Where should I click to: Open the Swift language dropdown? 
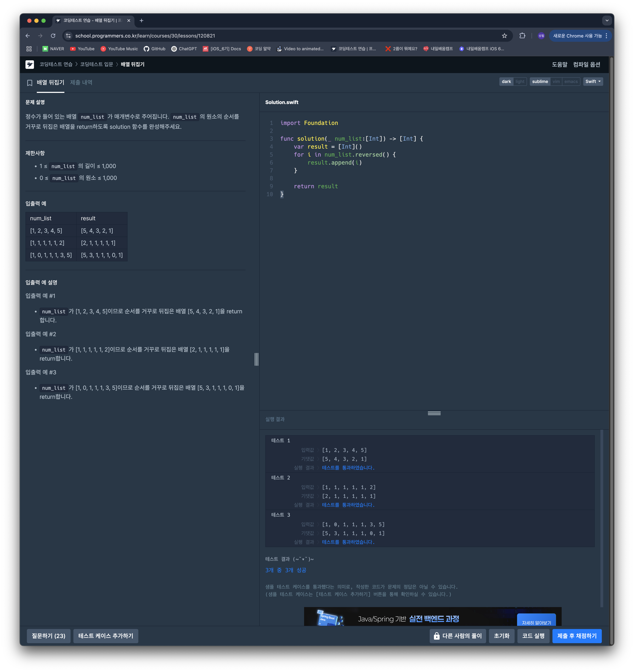click(593, 81)
